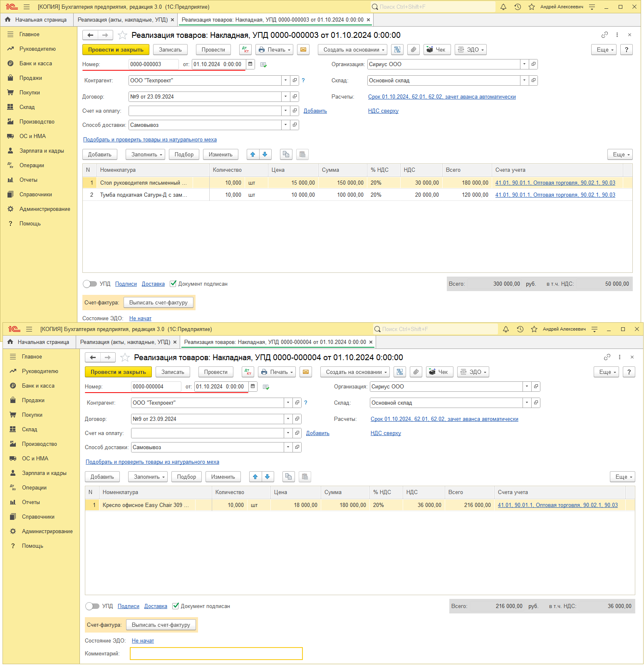Image resolution: width=644 pixels, height=665 pixels.
Task: Move row up arrow in top window table
Action: click(x=253, y=154)
